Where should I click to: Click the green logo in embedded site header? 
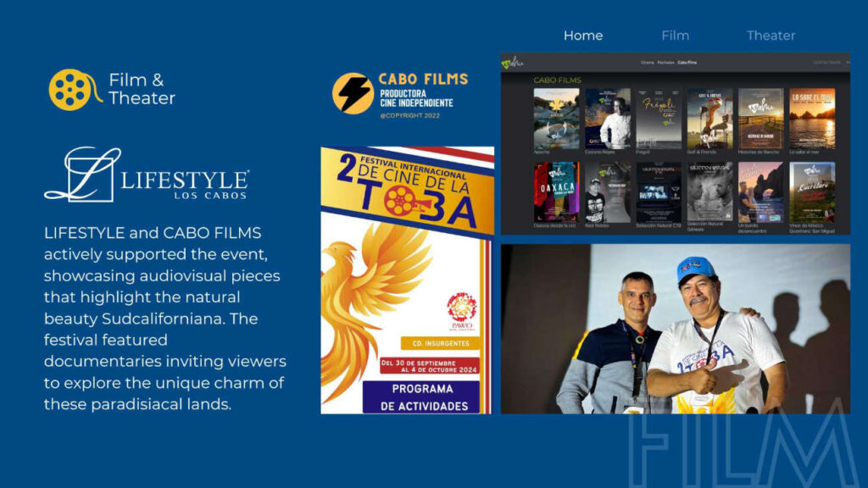[513, 63]
